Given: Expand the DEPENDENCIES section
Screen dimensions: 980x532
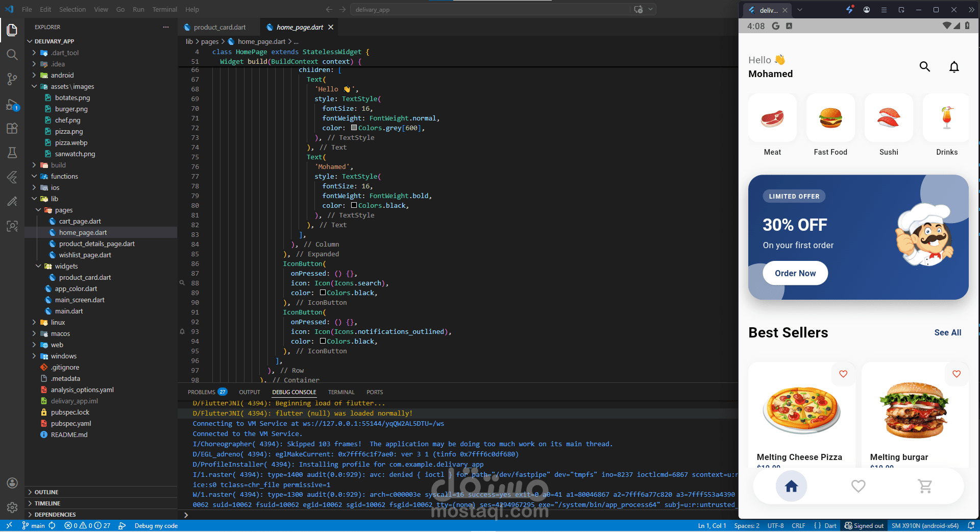Looking at the screenshot, I should tap(101, 515).
